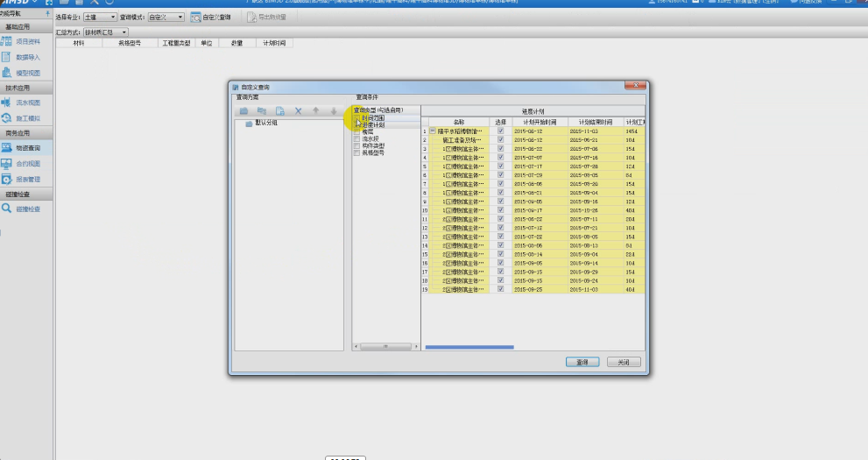Switch to 模型视图 in the sidebar

click(x=27, y=73)
